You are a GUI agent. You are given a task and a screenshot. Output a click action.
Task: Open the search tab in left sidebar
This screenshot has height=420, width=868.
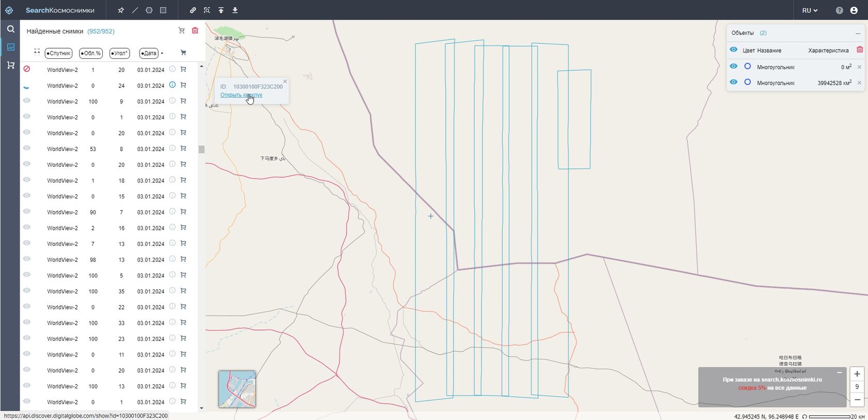pos(10,29)
